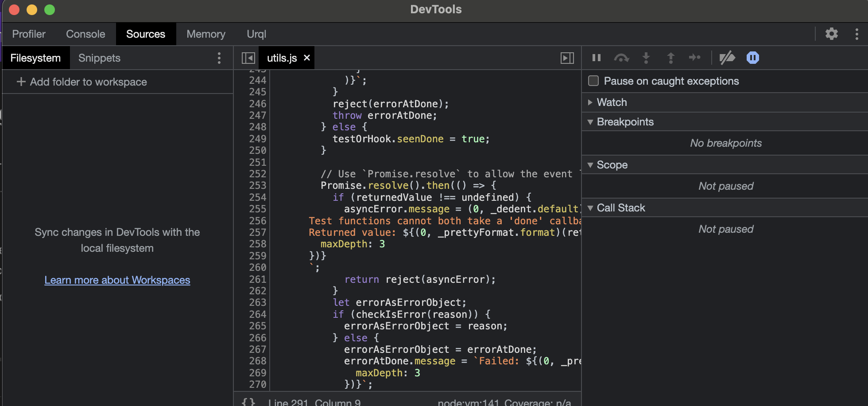The width and height of the screenshot is (868, 406).
Task: Enable Pause on caught exceptions
Action: click(x=593, y=81)
